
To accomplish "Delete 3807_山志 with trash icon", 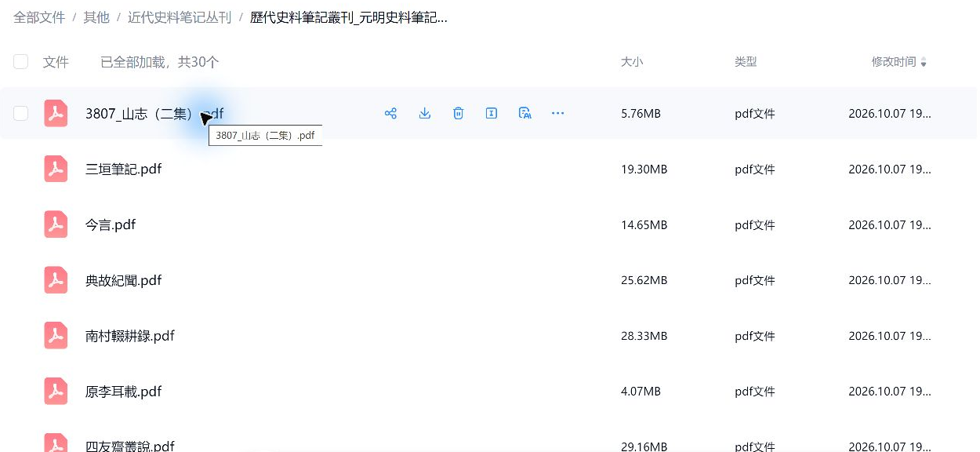I will click(458, 113).
